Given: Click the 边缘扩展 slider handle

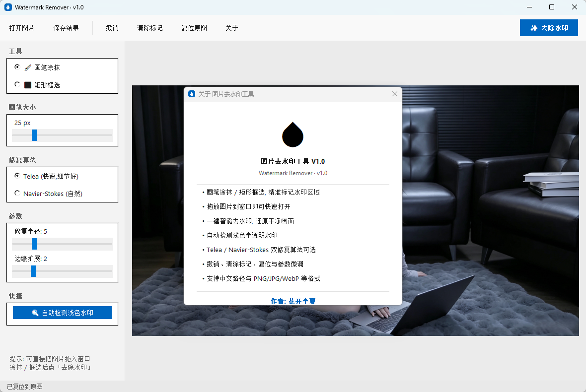Looking at the screenshot, I should pos(33,271).
